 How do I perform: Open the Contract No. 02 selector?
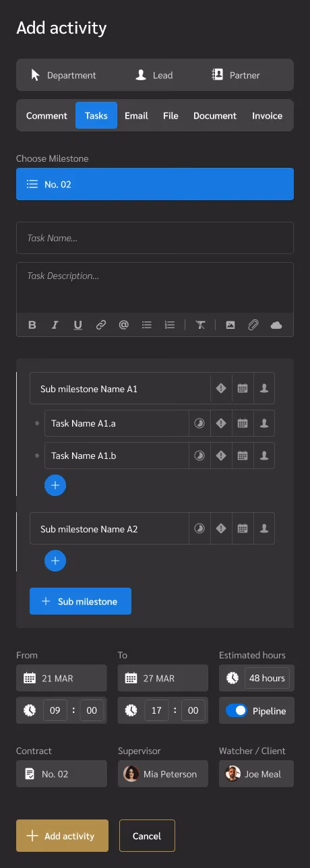(61, 774)
